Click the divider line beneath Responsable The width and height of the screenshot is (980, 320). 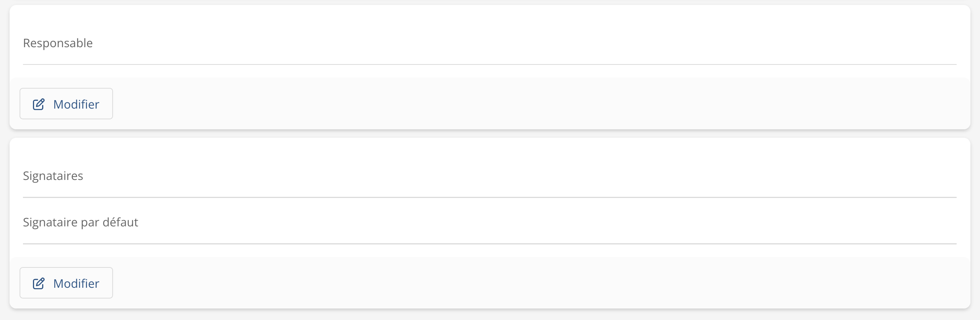click(490, 64)
